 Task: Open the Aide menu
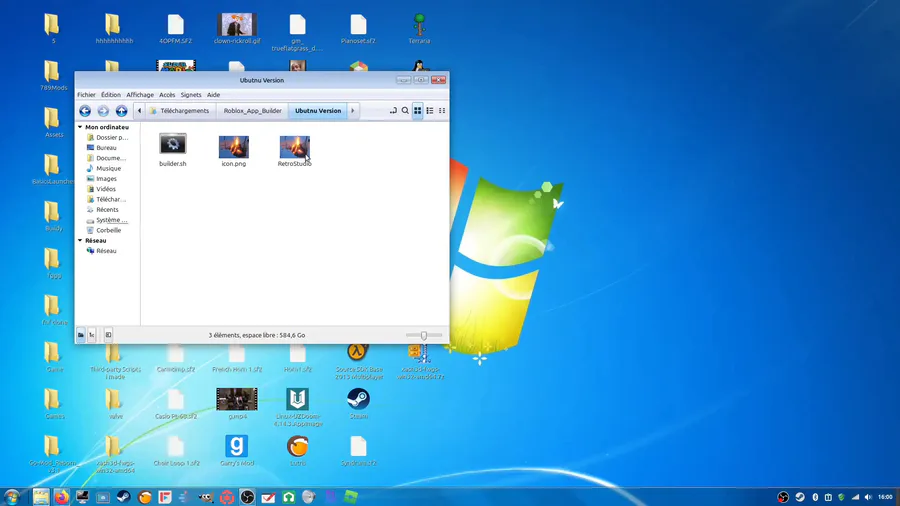pos(214,95)
